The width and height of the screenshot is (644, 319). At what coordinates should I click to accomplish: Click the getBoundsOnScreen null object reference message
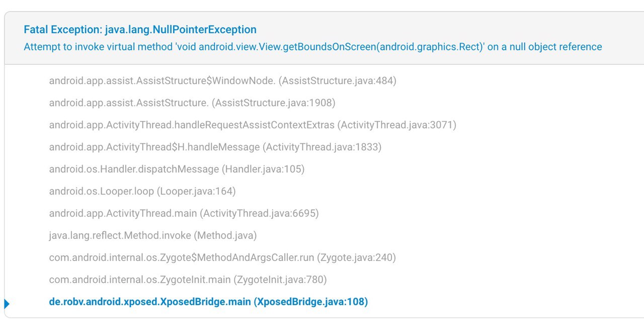[312, 47]
